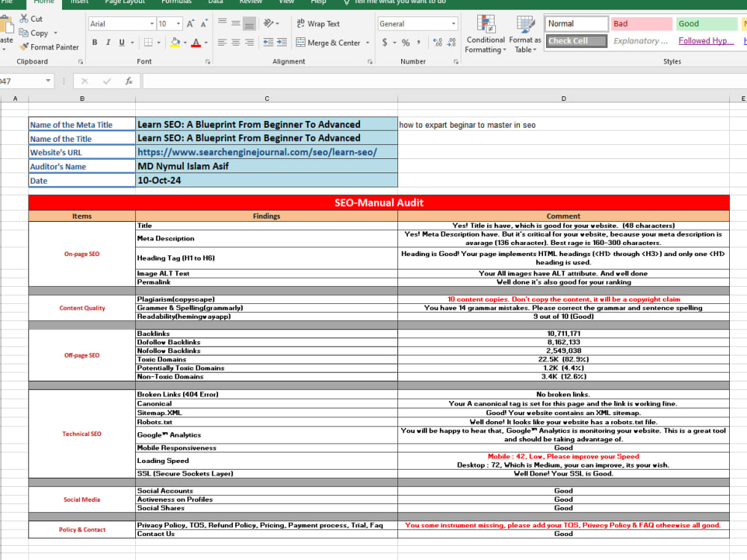Align text left in Alignment group

point(222,43)
